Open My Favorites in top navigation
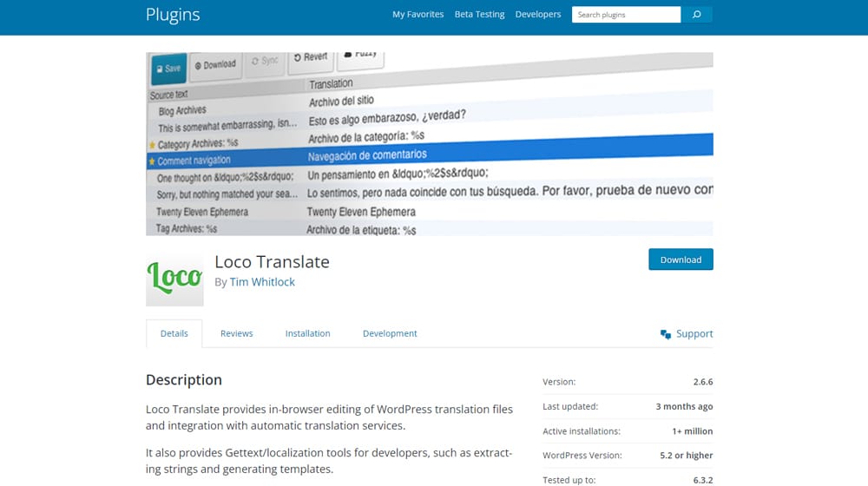Image resolution: width=868 pixels, height=486 pixels. (x=418, y=15)
